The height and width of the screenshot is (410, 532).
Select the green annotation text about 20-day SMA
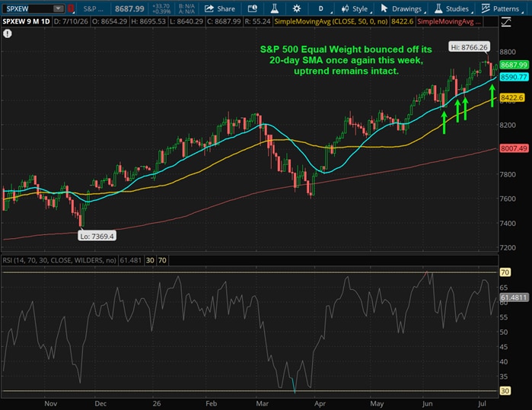tap(346, 60)
